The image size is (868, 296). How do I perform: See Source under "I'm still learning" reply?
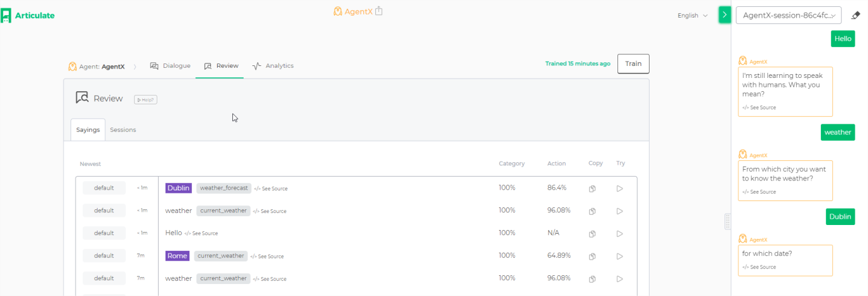[x=759, y=107]
